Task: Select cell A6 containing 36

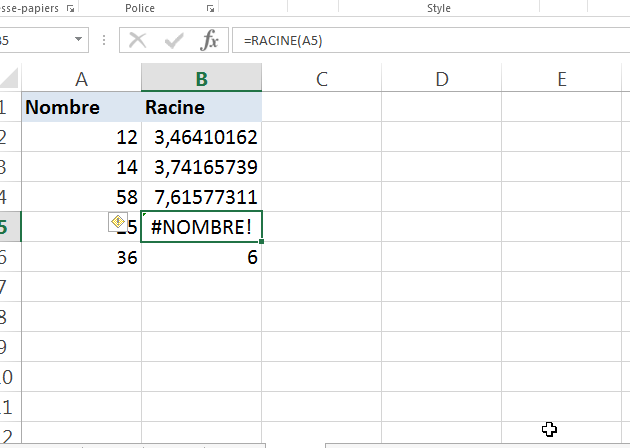Action: (81, 257)
